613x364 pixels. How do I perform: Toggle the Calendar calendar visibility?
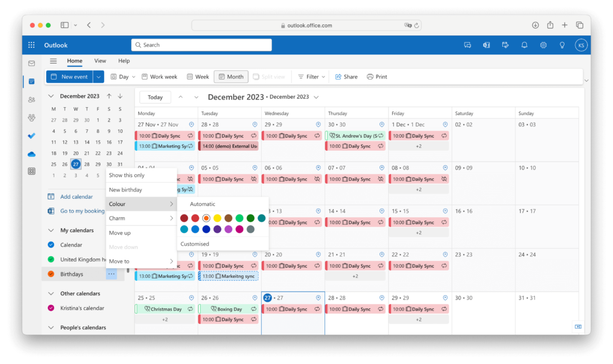click(51, 245)
